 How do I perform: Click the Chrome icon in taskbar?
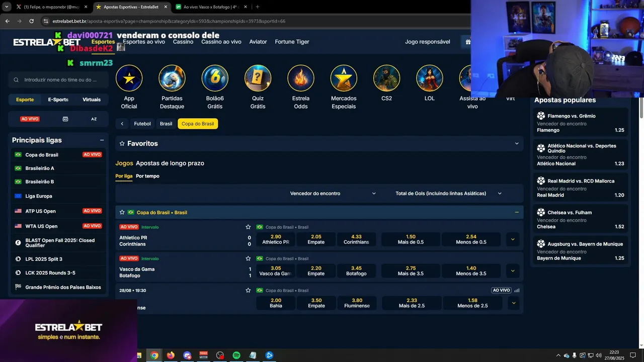(154, 355)
